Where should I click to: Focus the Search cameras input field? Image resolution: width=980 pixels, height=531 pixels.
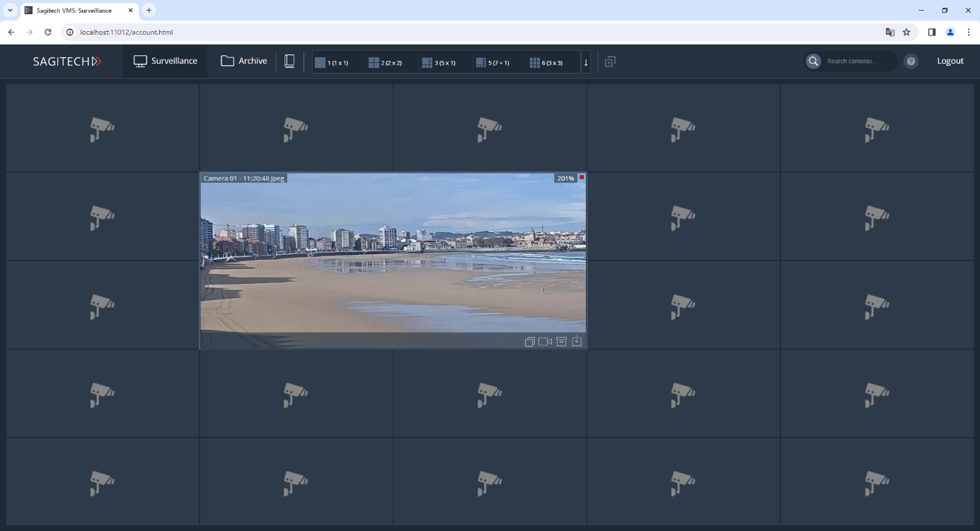[x=858, y=62]
